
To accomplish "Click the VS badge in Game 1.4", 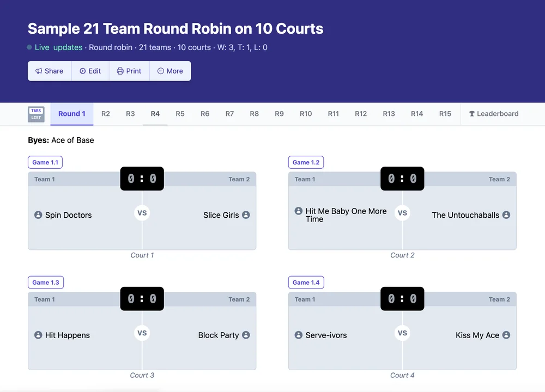I will 402,333.
